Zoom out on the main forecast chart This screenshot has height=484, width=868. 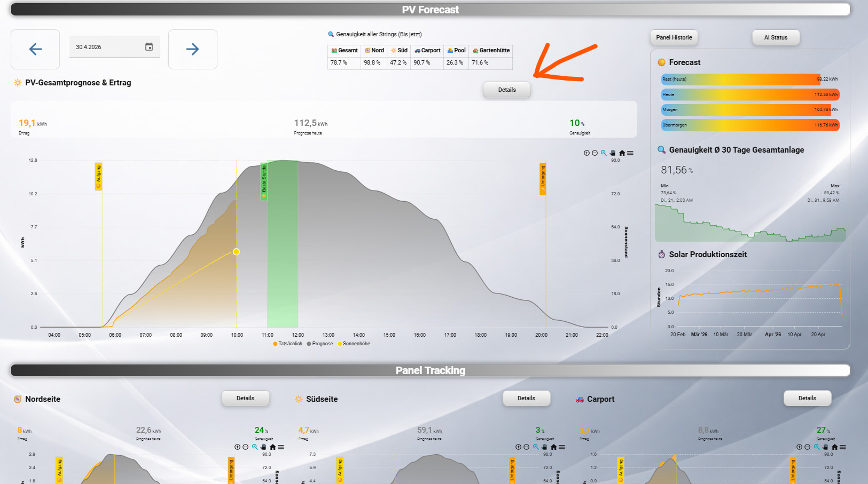[x=595, y=153]
